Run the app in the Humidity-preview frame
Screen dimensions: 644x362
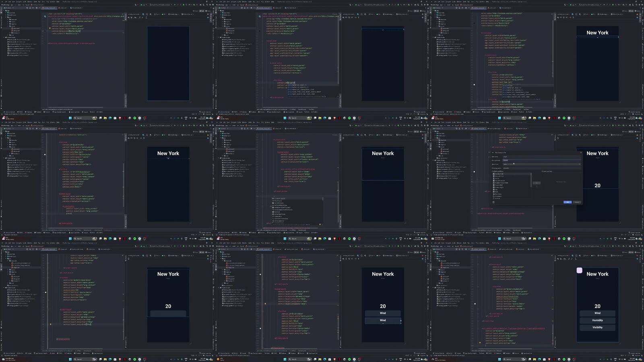[604, 246]
